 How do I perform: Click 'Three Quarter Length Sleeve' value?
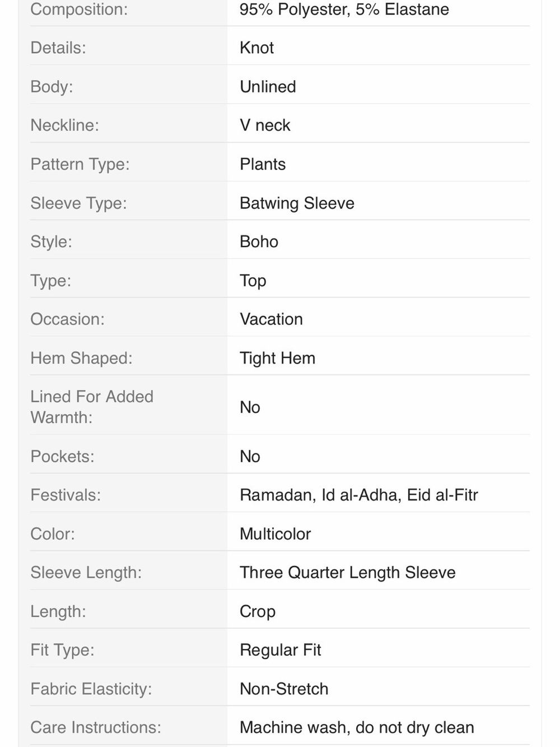point(348,573)
